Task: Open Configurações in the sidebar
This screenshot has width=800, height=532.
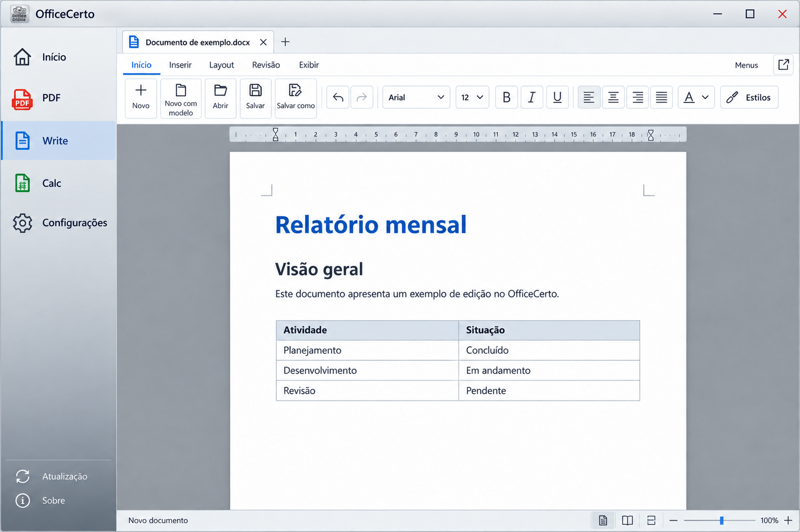Action: (58, 223)
